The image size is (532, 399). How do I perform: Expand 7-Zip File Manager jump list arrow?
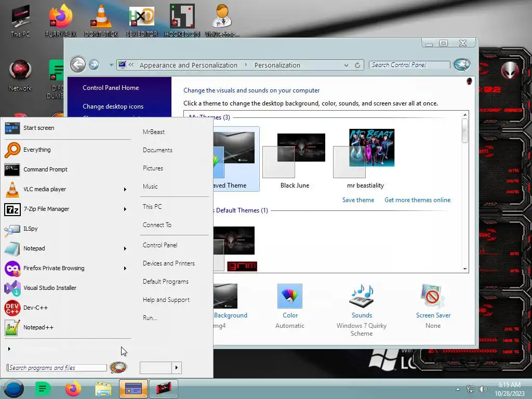[125, 209]
